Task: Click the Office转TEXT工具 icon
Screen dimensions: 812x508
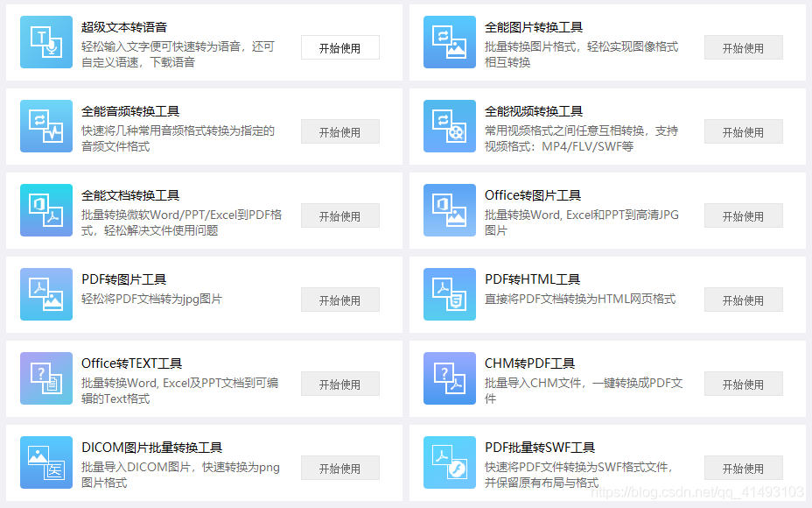Action: click(x=46, y=378)
